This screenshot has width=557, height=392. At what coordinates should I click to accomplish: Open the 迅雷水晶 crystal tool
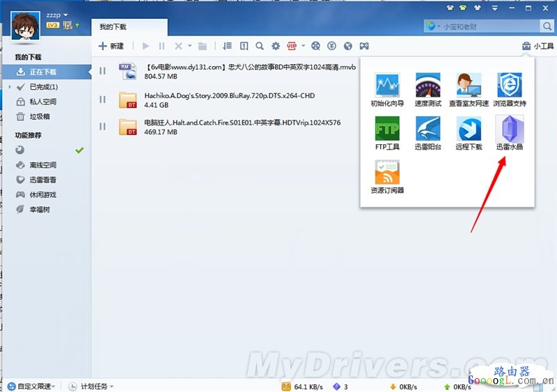click(x=508, y=132)
